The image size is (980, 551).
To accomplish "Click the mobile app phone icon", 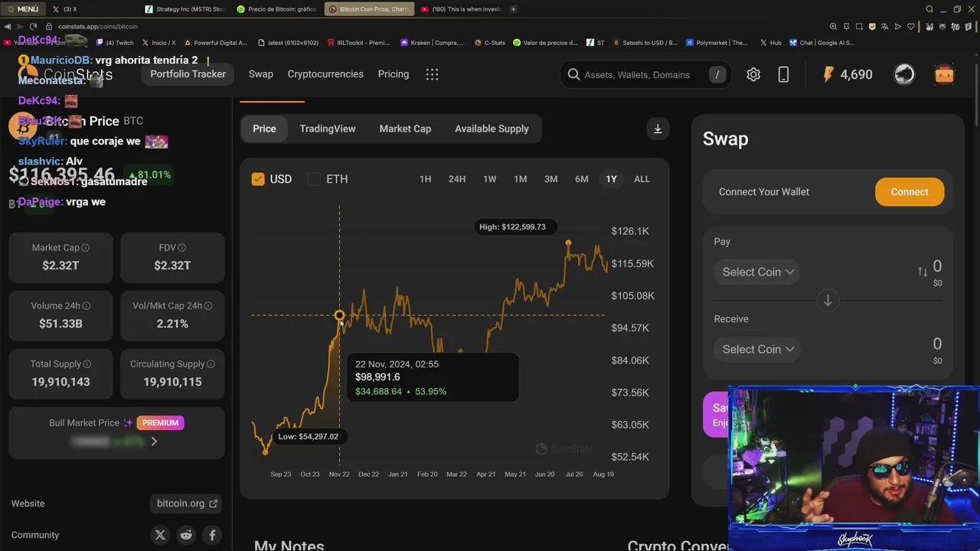I will click(783, 74).
